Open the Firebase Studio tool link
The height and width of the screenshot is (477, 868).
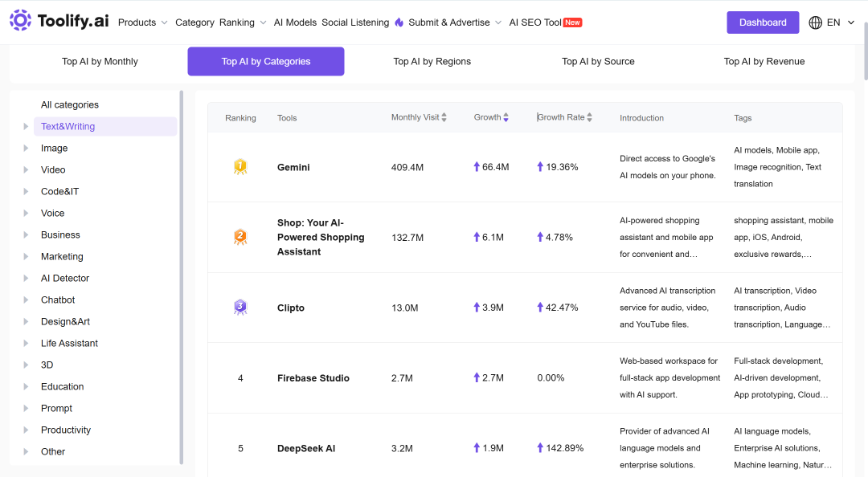[313, 378]
